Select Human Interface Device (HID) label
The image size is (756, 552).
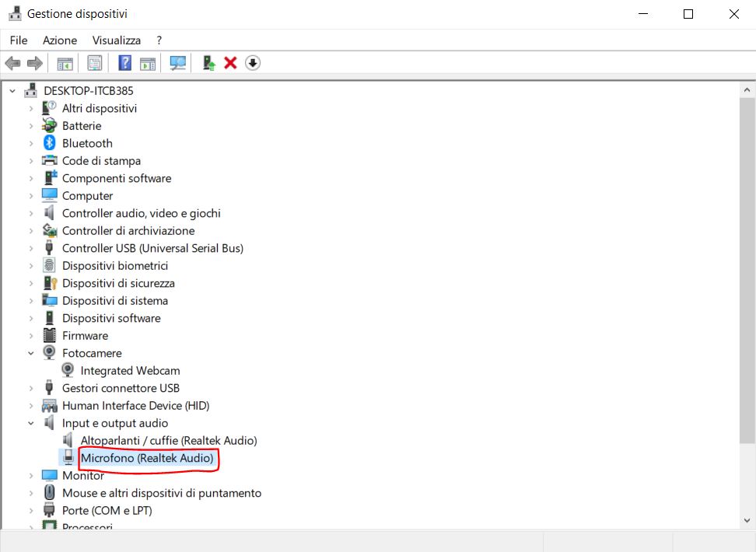click(x=135, y=405)
